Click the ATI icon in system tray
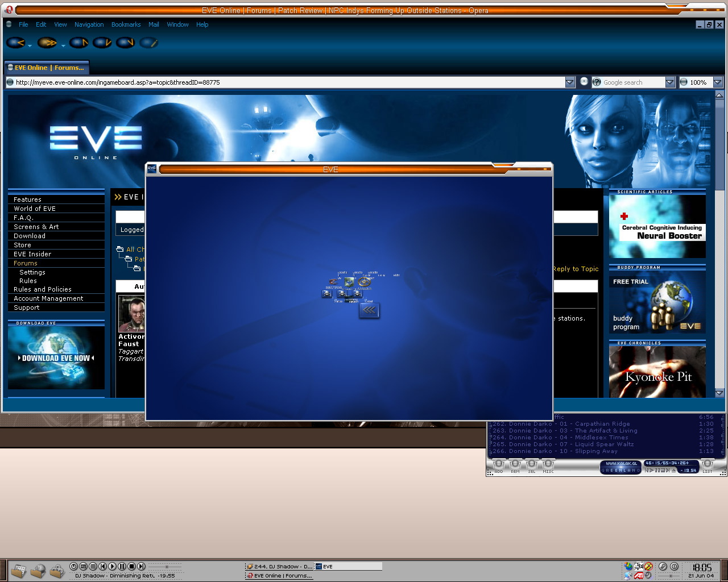This screenshot has height=582, width=728. [639, 575]
